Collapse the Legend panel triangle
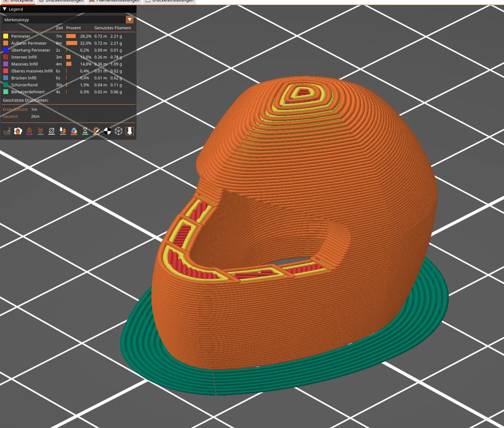This screenshot has height=428, width=504. (x=5, y=9)
